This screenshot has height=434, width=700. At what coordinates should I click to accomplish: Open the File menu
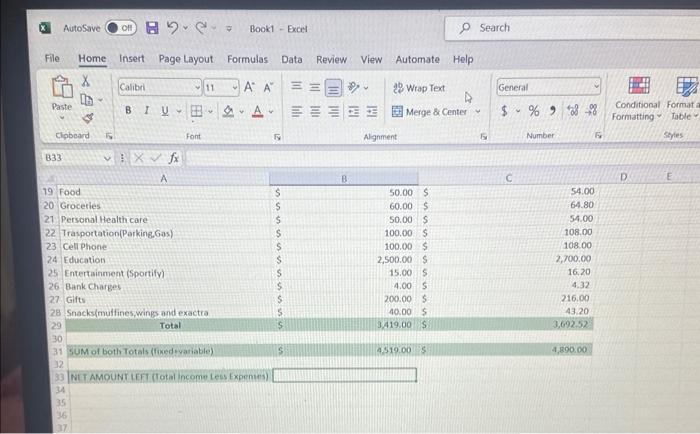click(52, 58)
